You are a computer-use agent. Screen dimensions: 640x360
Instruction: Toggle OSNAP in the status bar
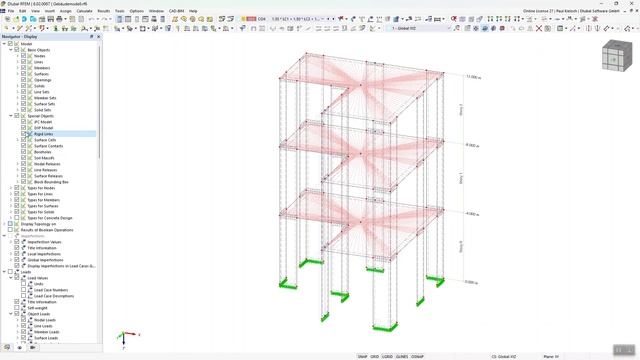(417, 357)
